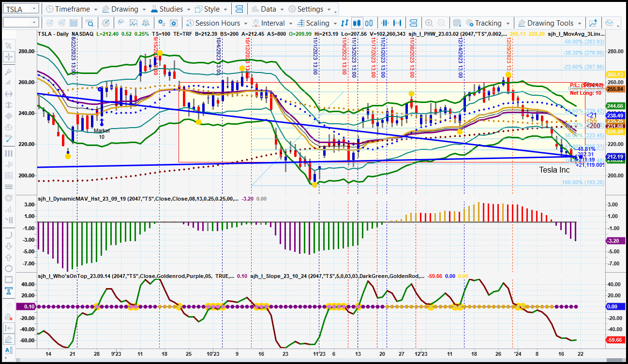Click the A text-cursor icon at toolbar bottom
This screenshot has width=628, height=364.
(8, 350)
